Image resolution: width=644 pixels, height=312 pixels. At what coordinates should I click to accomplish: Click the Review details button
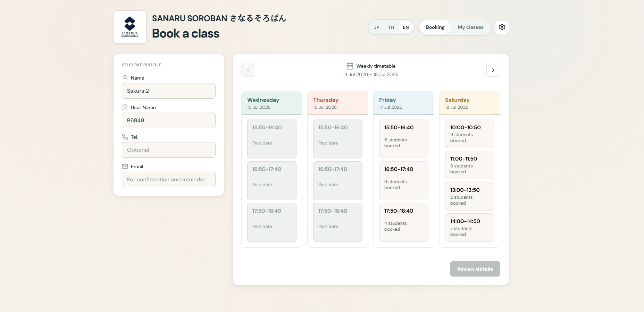coord(475,269)
